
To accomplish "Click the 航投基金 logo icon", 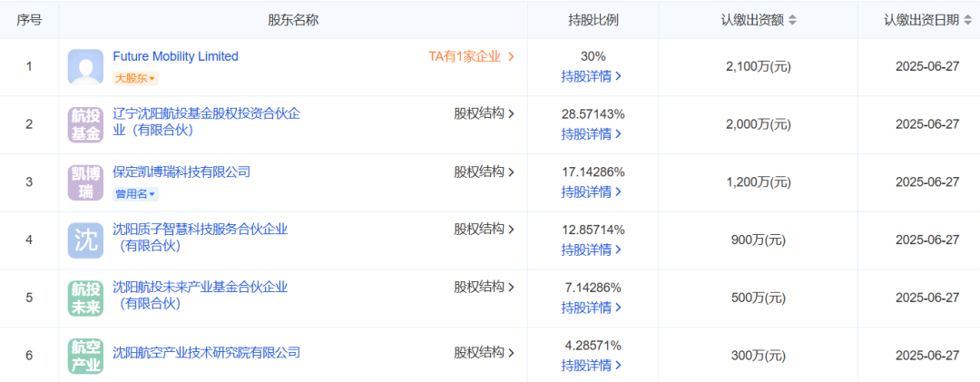I will (x=85, y=124).
